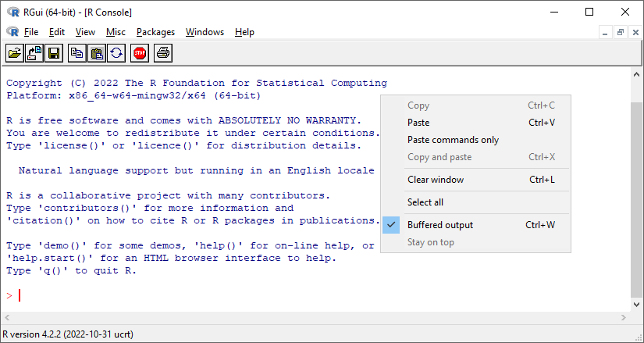The width and height of the screenshot is (644, 343).
Task: Click the R logo in the title bar
Action: click(x=13, y=12)
